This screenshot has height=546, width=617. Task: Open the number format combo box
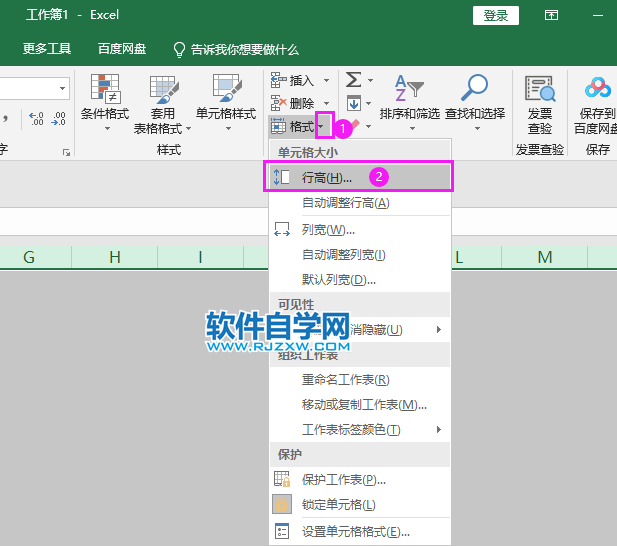35,88
